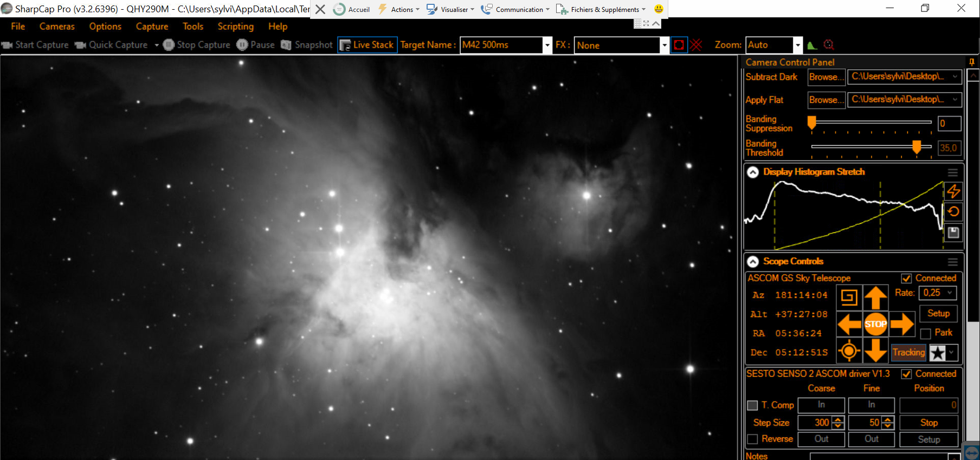Open the scope Rate dropdown
The width and height of the screenshot is (980, 460).
[950, 293]
